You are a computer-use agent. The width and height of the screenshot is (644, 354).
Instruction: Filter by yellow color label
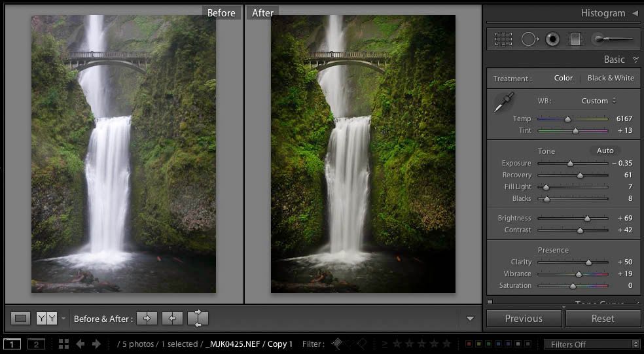click(479, 344)
